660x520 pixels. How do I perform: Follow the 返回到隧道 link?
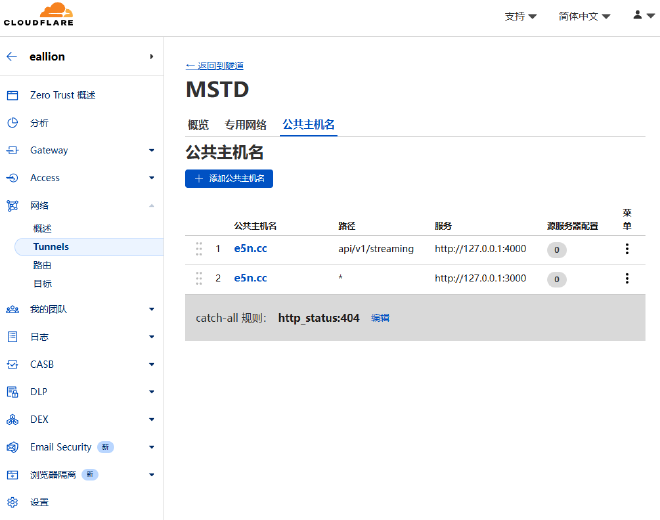215,66
